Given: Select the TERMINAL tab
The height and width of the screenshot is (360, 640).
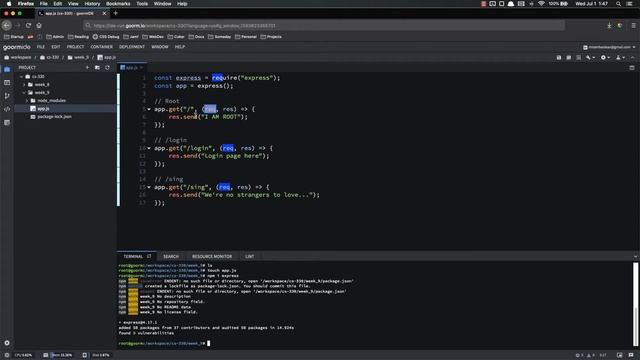Looking at the screenshot, I should (133, 256).
